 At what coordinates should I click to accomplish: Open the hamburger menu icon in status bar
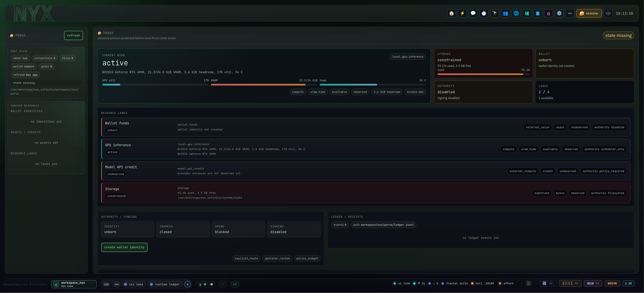(528, 284)
